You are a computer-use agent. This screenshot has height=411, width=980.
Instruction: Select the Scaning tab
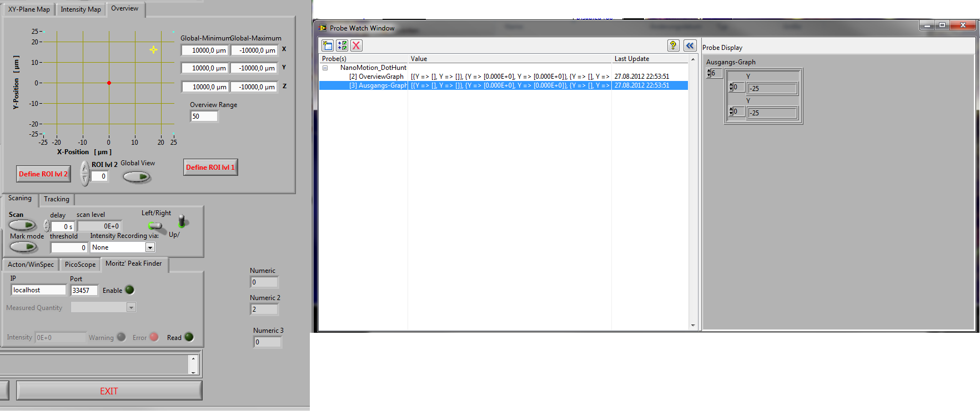20,199
